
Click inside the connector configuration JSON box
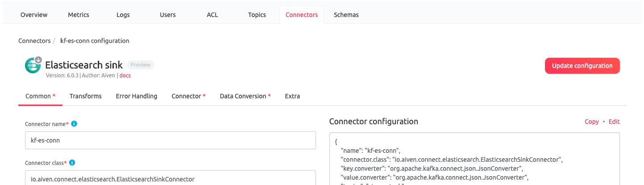point(474,159)
